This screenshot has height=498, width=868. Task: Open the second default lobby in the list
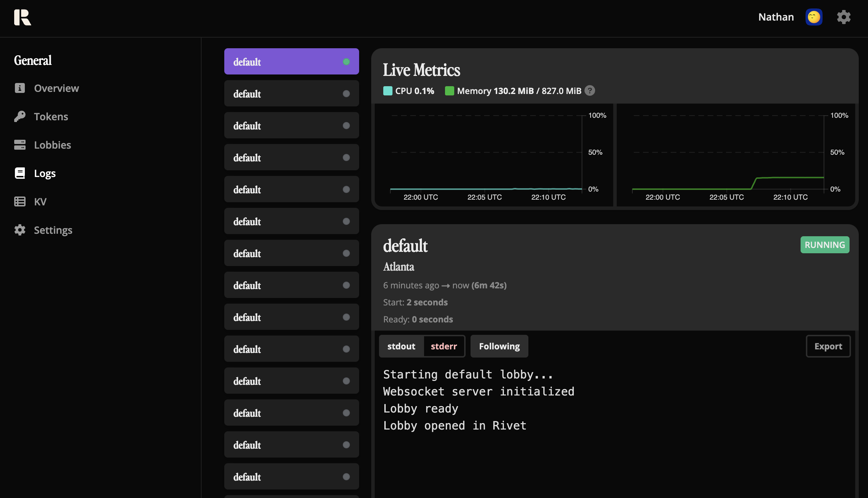[x=291, y=93]
